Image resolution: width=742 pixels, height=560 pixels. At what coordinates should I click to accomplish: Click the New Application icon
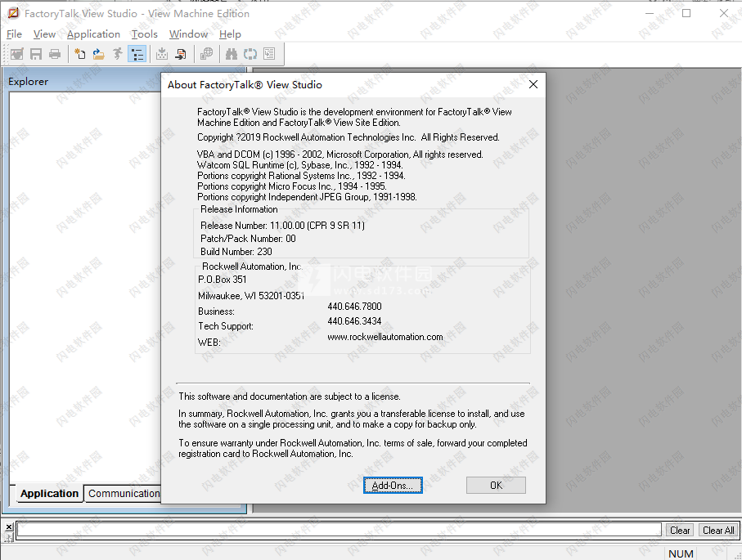point(80,54)
